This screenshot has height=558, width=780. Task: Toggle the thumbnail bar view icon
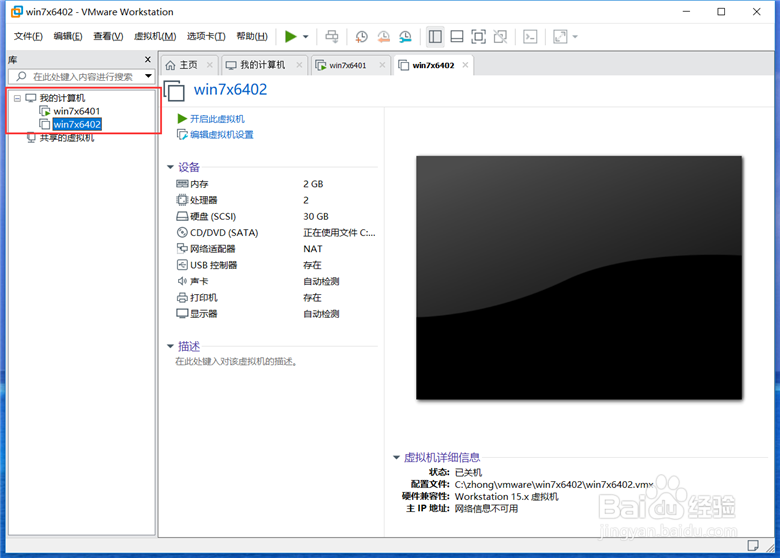coord(457,36)
